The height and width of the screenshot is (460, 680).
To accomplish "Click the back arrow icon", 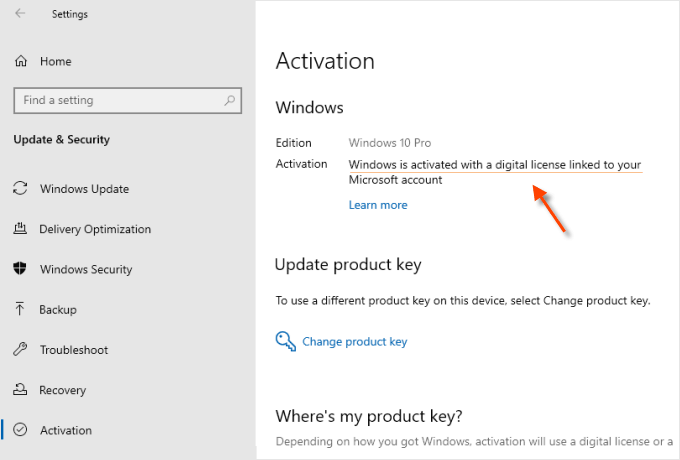I will 20,13.
